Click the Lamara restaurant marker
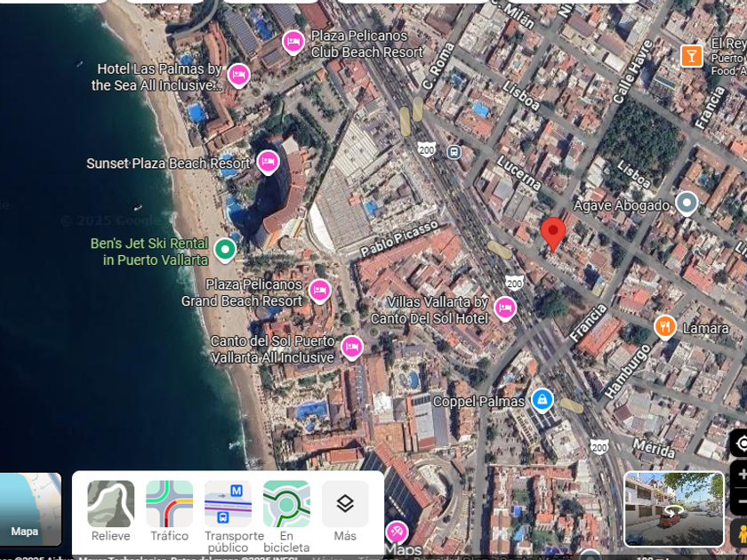This screenshot has width=747, height=560. tap(665, 327)
